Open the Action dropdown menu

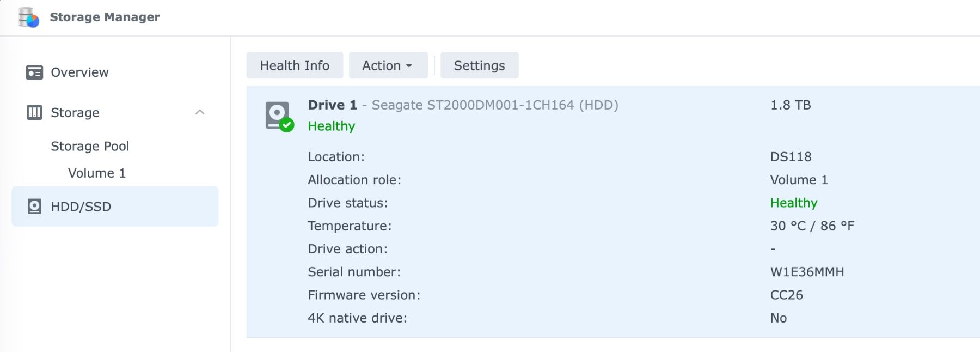(388, 65)
